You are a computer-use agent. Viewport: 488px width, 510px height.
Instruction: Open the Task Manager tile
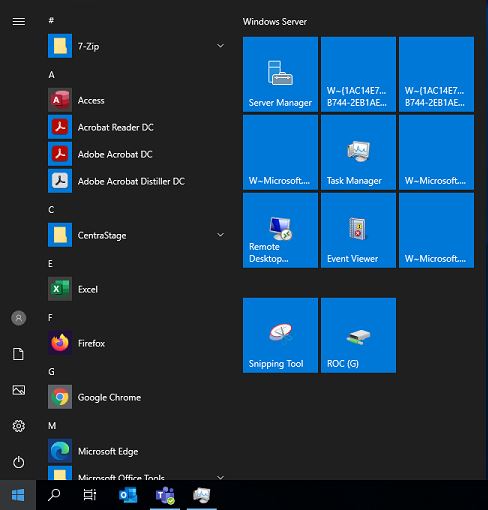(358, 152)
